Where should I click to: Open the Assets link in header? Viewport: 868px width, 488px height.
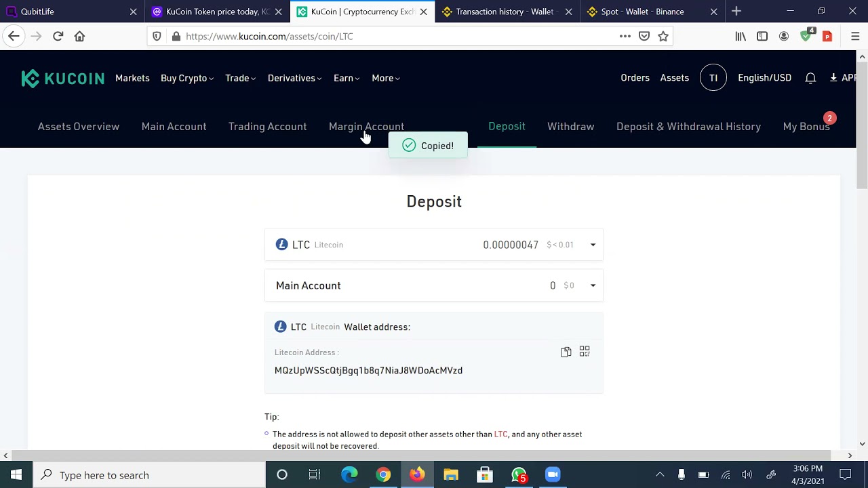coord(674,78)
